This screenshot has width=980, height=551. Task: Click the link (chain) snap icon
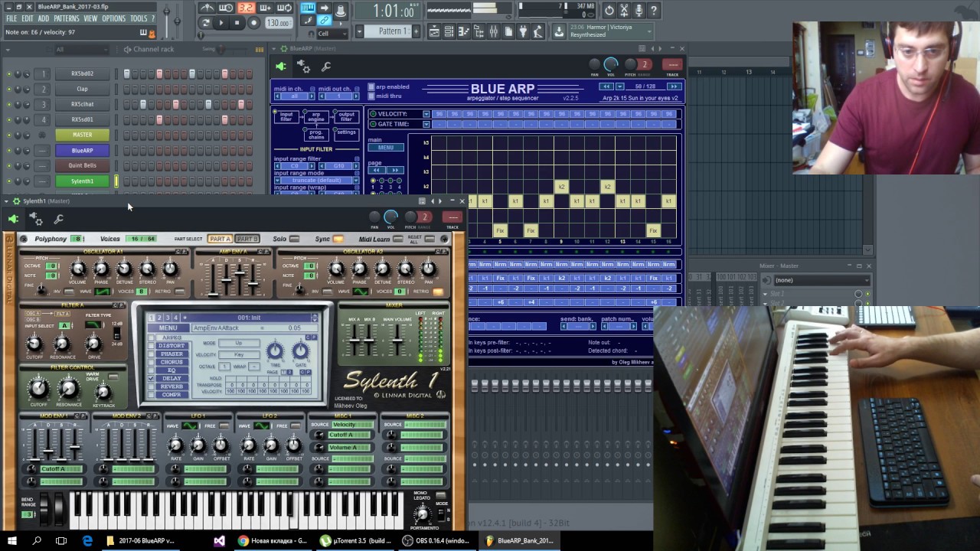(325, 21)
